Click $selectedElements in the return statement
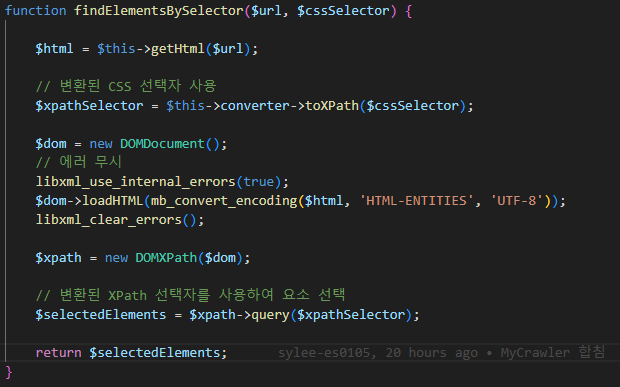620x387 pixels. click(155, 353)
